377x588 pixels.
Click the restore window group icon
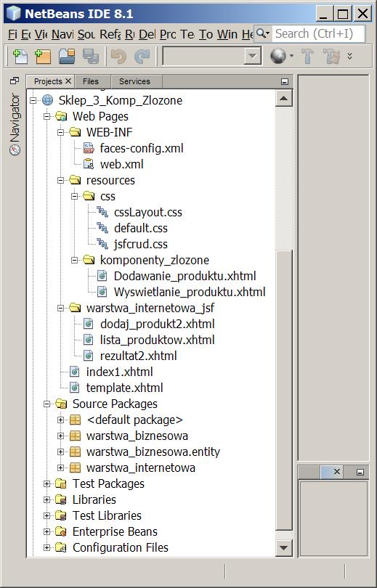[15, 81]
